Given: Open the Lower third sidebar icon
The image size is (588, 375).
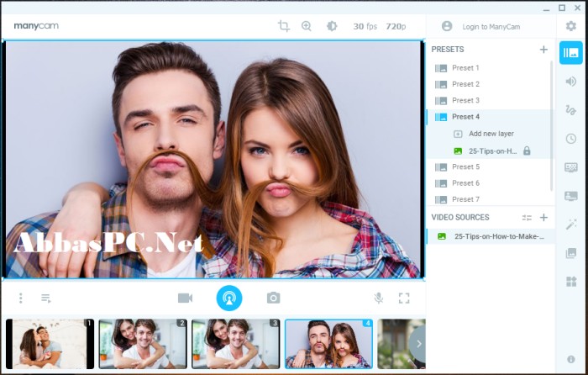Looking at the screenshot, I should 570,196.
